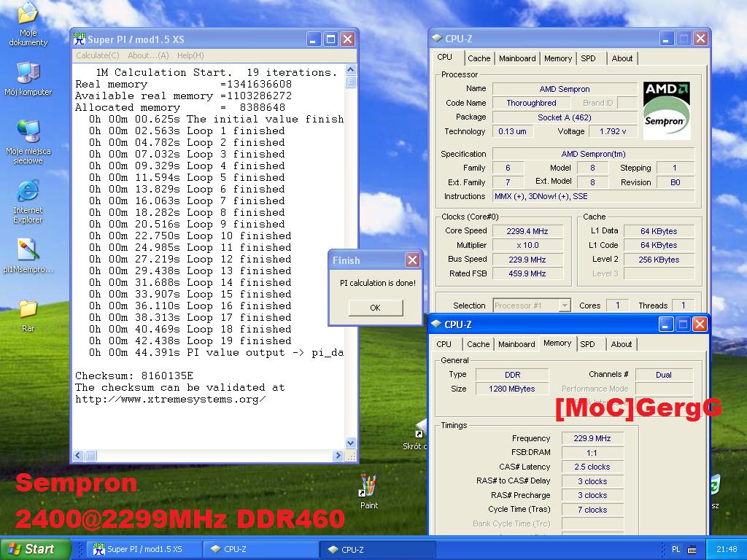Image resolution: width=747 pixels, height=560 pixels.
Task: Click the Super PI title bar icon
Action: pos(80,39)
